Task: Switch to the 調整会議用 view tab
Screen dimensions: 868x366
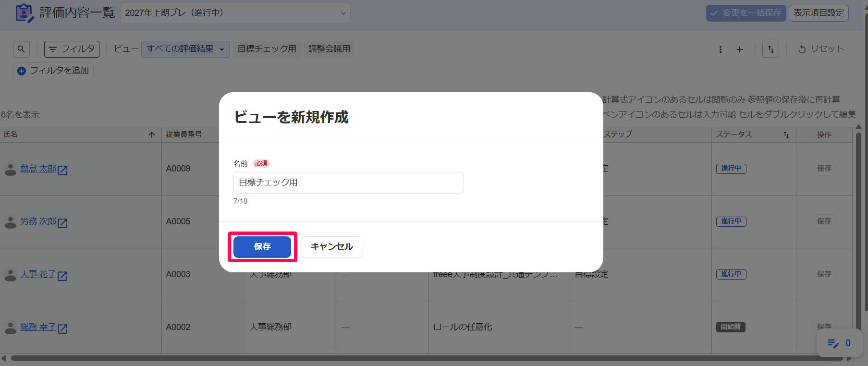Action: [330, 49]
